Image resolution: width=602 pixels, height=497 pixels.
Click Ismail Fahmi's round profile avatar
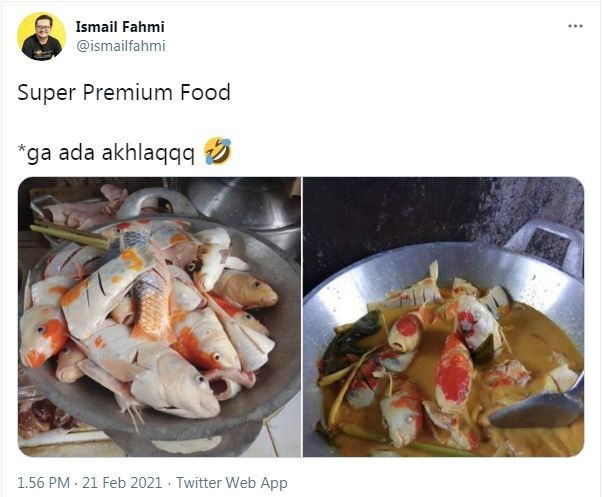[41, 36]
